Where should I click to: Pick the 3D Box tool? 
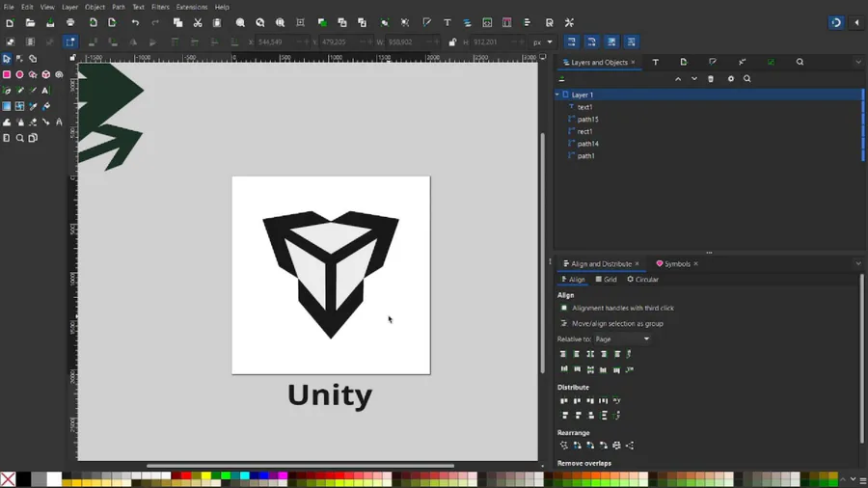click(x=46, y=74)
